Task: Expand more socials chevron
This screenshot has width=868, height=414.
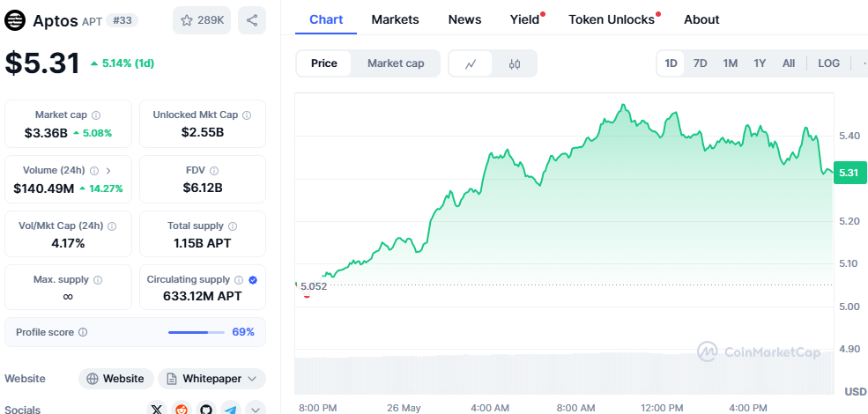Action: (x=256, y=410)
